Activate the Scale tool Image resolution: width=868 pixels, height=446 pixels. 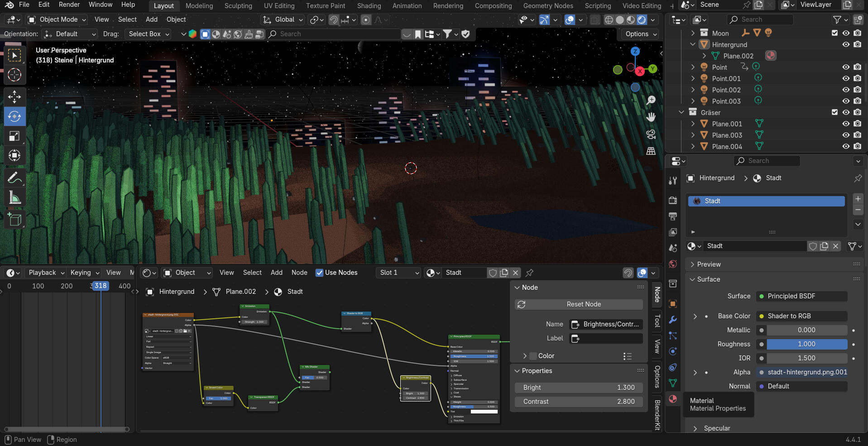pos(14,136)
